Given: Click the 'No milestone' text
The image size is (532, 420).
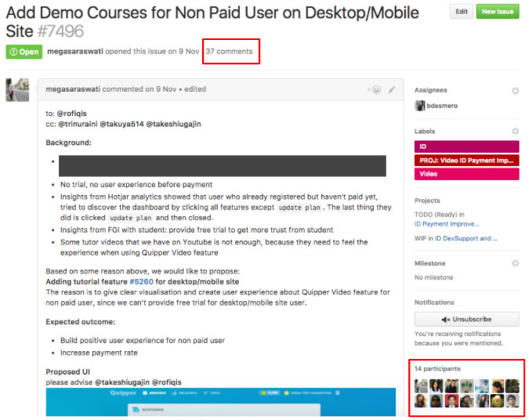Looking at the screenshot, I should (x=433, y=277).
